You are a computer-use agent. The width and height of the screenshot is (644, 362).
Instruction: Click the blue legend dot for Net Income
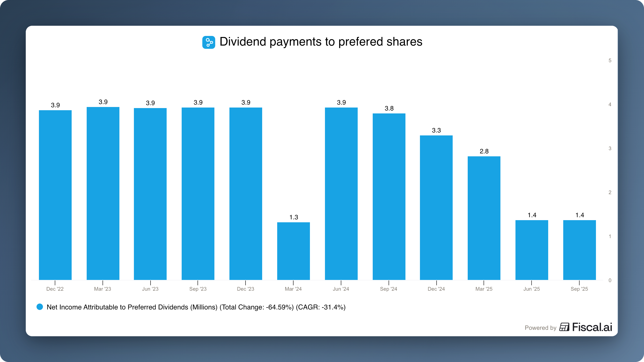tap(40, 307)
